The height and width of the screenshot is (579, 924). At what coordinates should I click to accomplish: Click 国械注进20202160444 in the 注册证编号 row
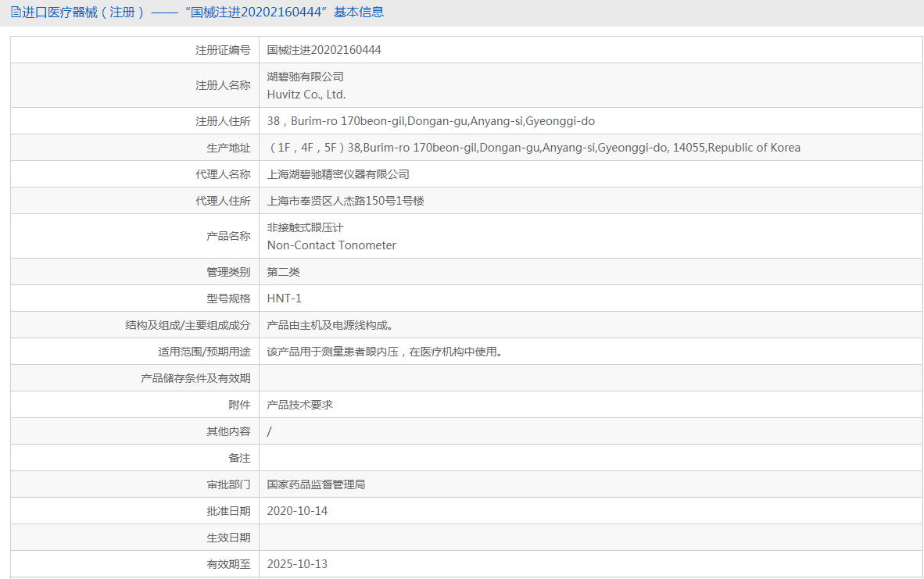(324, 50)
